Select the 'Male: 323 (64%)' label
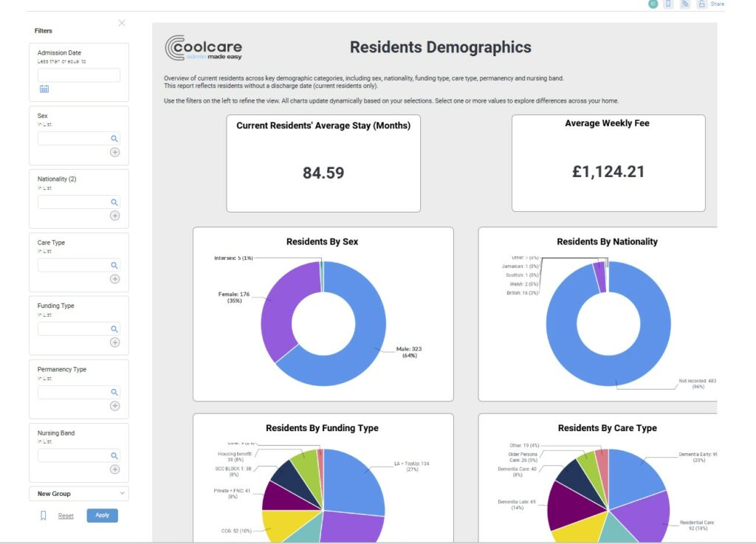Screen dimensions: 756x544 click(x=409, y=352)
